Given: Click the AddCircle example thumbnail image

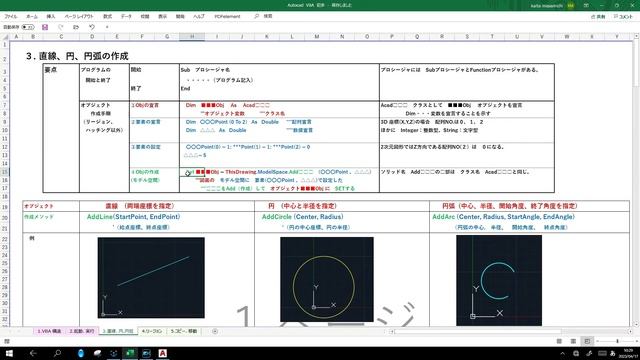Looking at the screenshot, I should tap(327, 279).
